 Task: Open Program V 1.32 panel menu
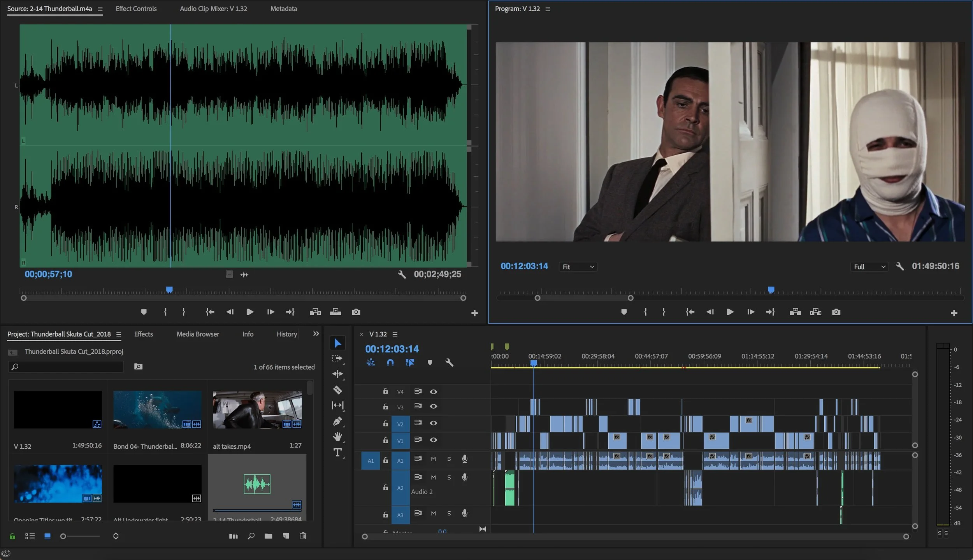548,9
